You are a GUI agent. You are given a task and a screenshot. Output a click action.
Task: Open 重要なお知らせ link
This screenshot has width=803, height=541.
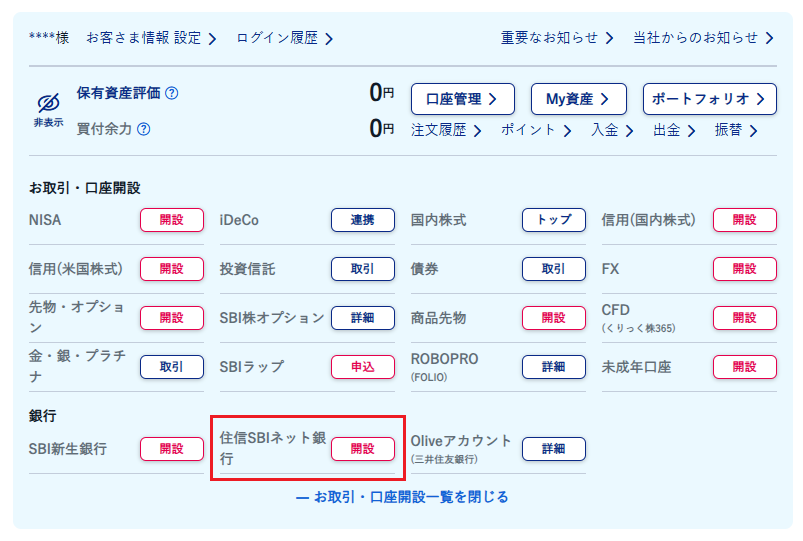(x=557, y=38)
